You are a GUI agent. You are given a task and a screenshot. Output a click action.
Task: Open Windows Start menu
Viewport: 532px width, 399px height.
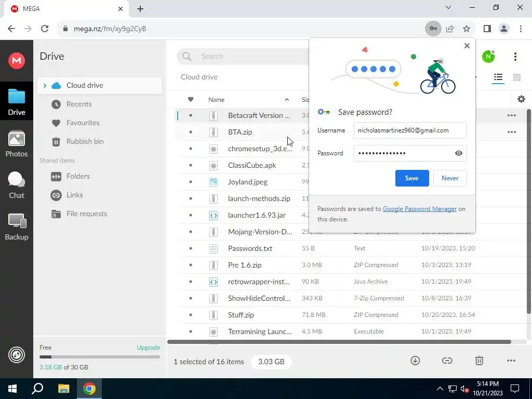(x=12, y=389)
